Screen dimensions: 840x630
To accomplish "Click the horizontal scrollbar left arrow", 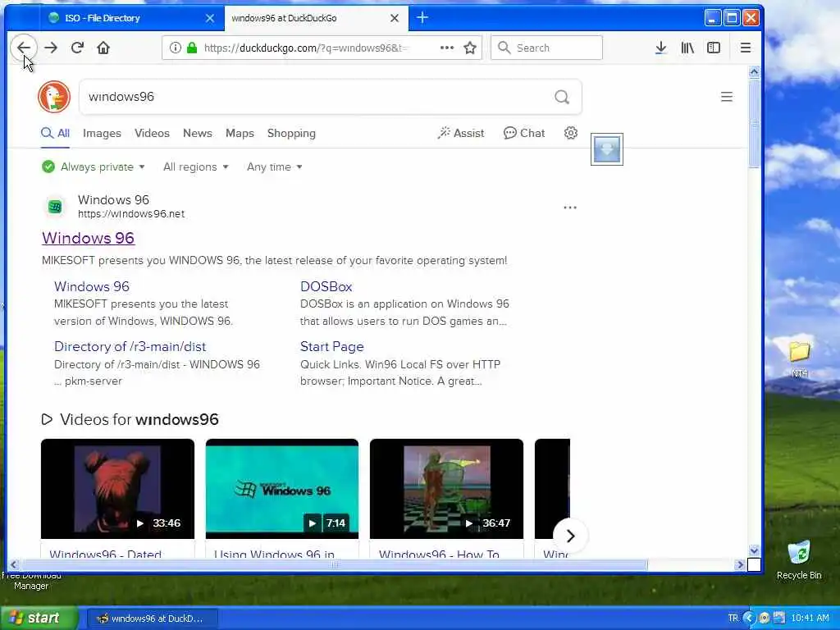I will [x=14, y=564].
